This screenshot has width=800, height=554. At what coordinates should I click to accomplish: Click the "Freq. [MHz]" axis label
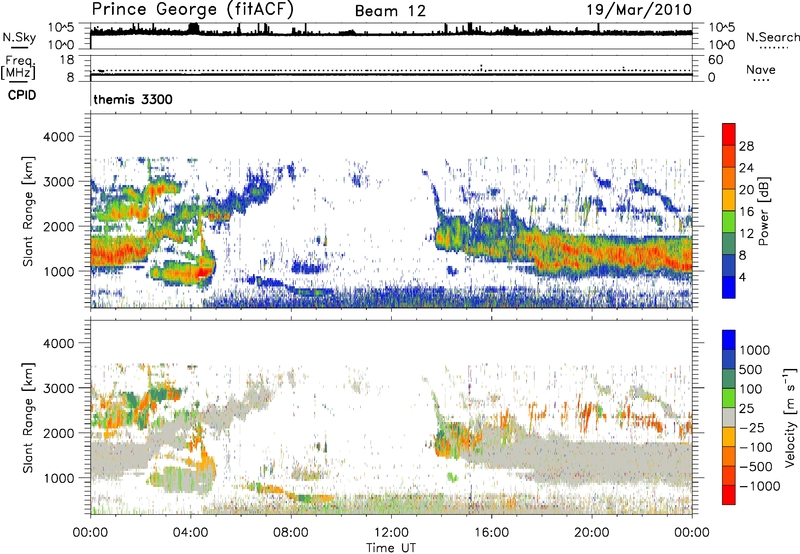tap(18, 67)
